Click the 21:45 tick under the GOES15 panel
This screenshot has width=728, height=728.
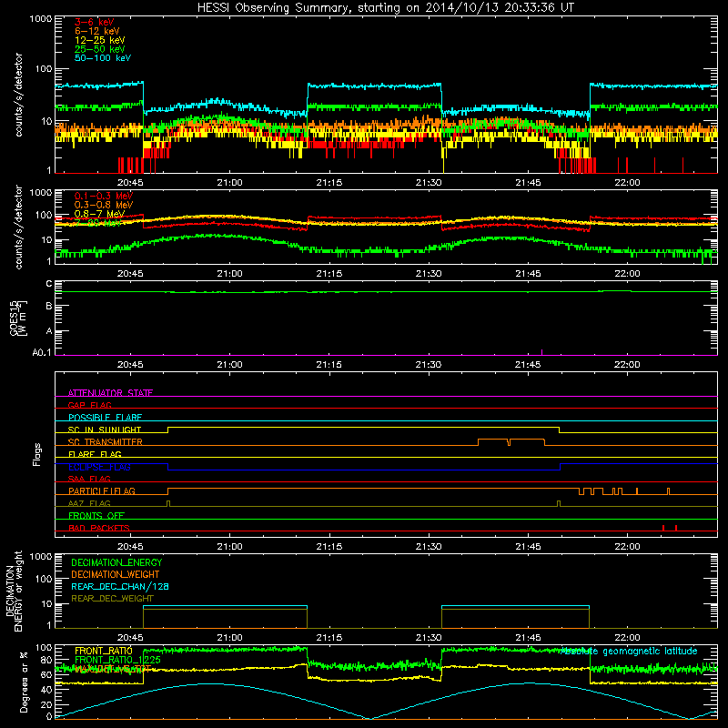click(528, 365)
